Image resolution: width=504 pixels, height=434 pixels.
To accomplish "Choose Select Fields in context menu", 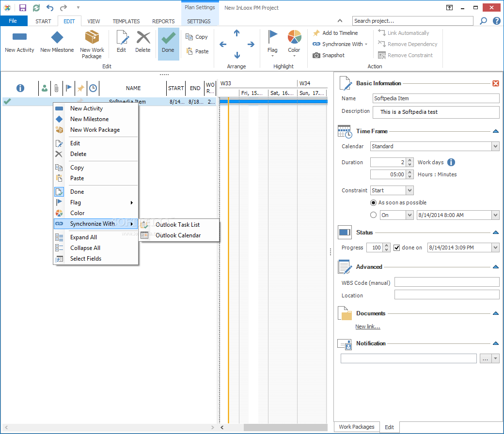I will (x=96, y=259).
